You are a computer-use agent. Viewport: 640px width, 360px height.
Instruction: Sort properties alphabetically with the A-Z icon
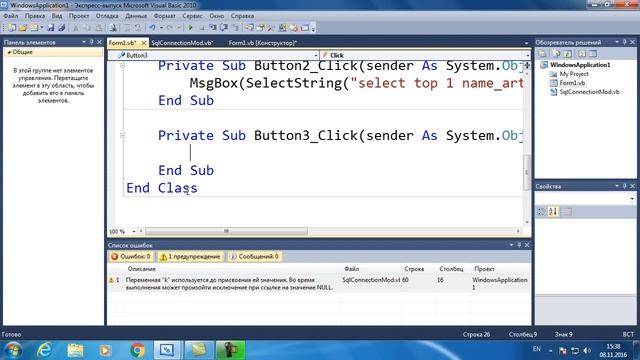click(553, 211)
